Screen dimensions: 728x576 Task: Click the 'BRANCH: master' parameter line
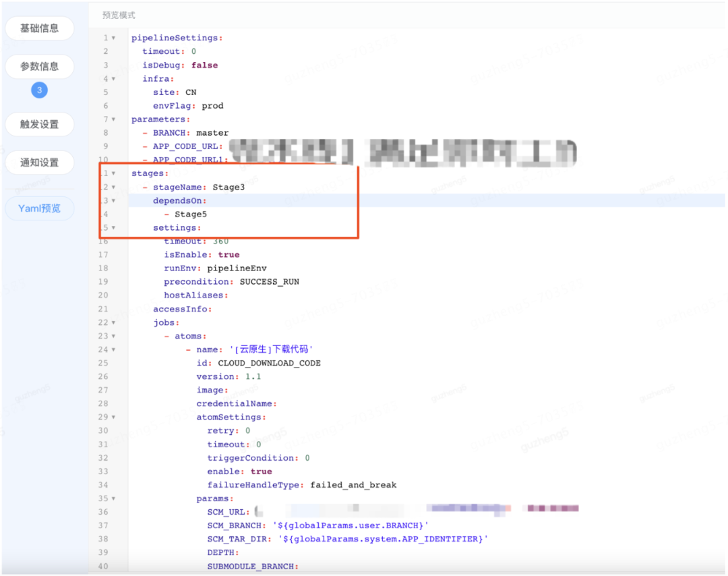pos(186,133)
